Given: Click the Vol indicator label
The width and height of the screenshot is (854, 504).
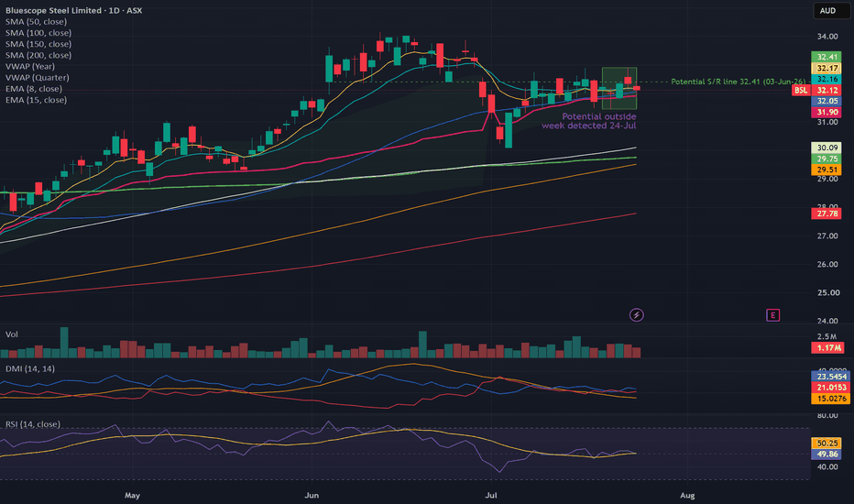Looking at the screenshot, I should point(11,334).
